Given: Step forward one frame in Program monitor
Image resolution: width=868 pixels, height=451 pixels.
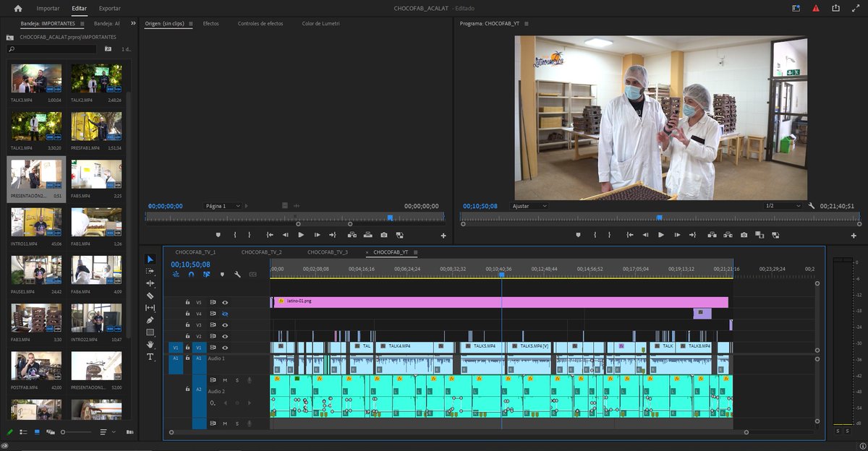Looking at the screenshot, I should 677,235.
